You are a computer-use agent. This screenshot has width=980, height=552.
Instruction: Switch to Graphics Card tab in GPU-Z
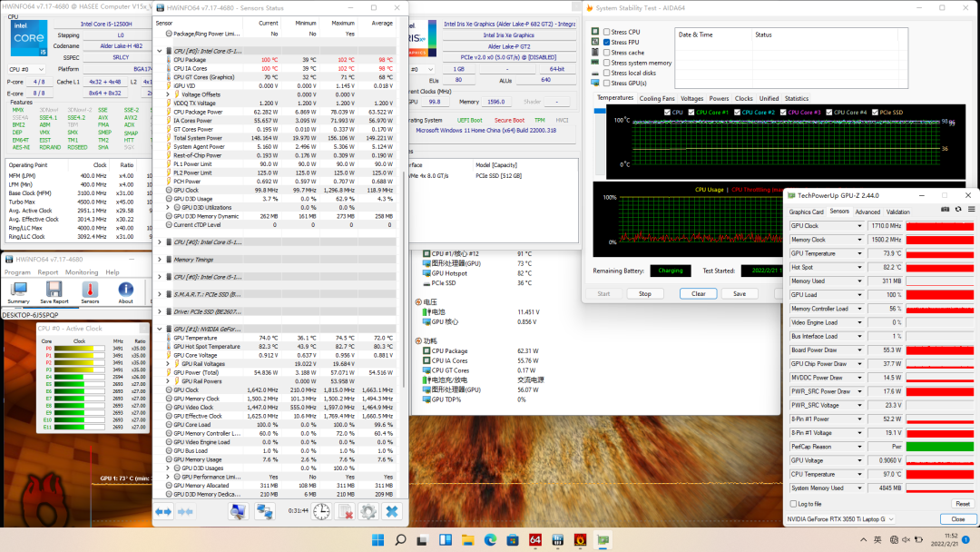click(x=807, y=212)
